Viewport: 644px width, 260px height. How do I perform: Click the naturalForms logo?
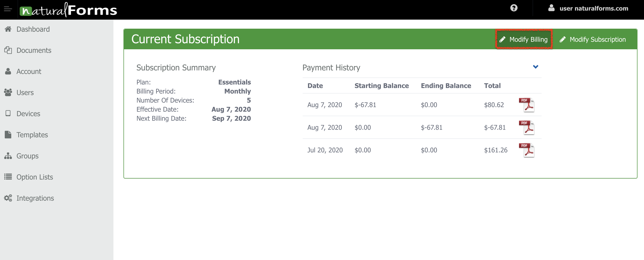[x=69, y=10]
